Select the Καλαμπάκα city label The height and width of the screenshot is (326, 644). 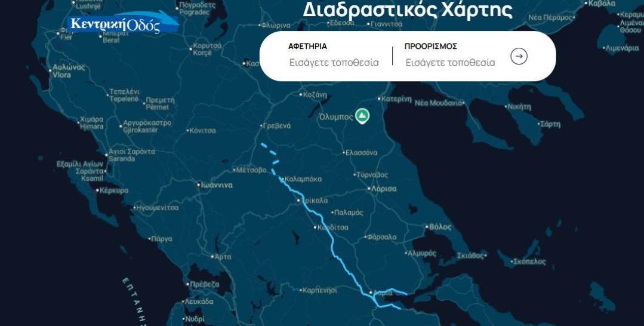[303, 179]
